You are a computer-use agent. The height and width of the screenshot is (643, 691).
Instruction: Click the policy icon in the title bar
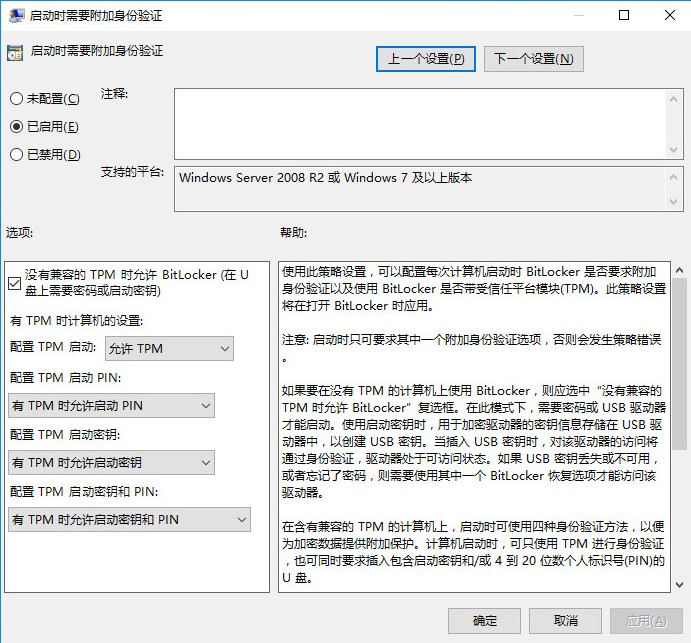(16, 15)
